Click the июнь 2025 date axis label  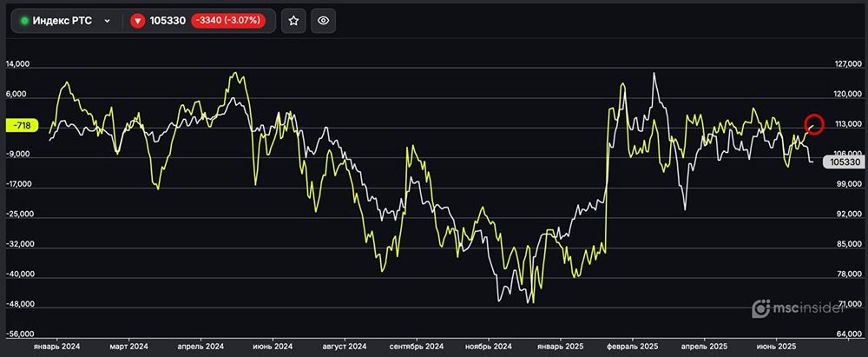[777, 345]
